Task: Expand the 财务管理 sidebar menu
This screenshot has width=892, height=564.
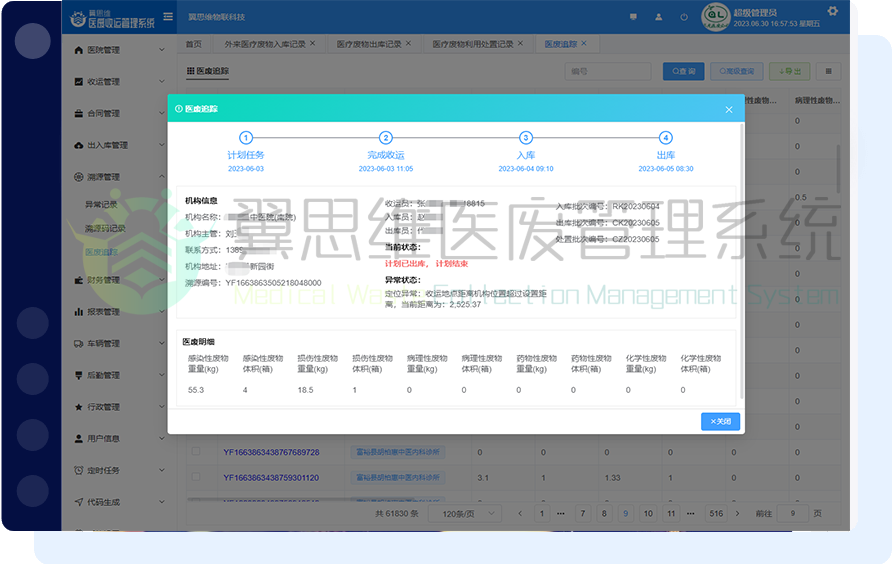Action: [113, 280]
